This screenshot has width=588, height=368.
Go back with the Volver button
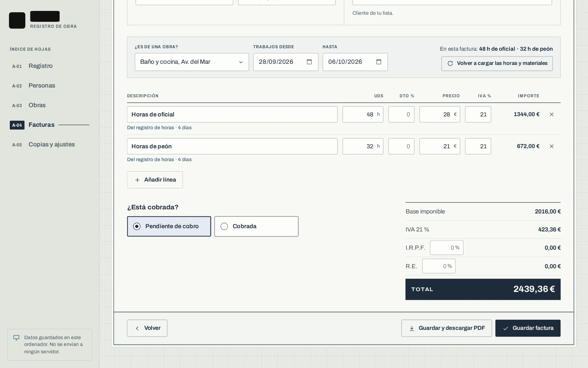tap(147, 328)
